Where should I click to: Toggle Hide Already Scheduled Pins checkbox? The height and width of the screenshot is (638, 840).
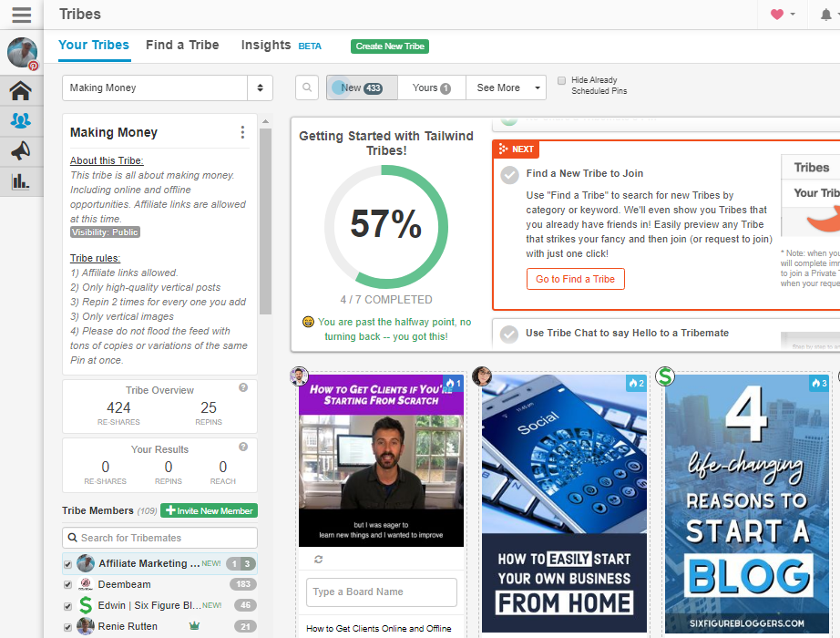pyautogui.click(x=561, y=80)
